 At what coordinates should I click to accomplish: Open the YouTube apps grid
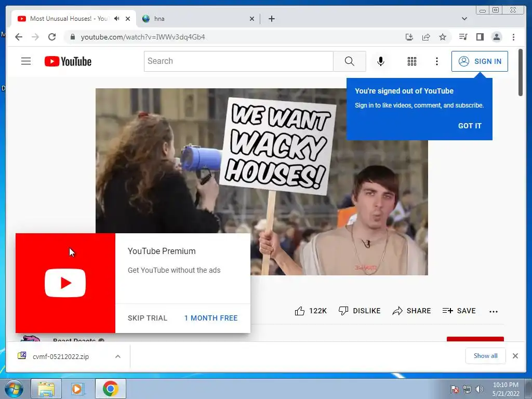(412, 61)
